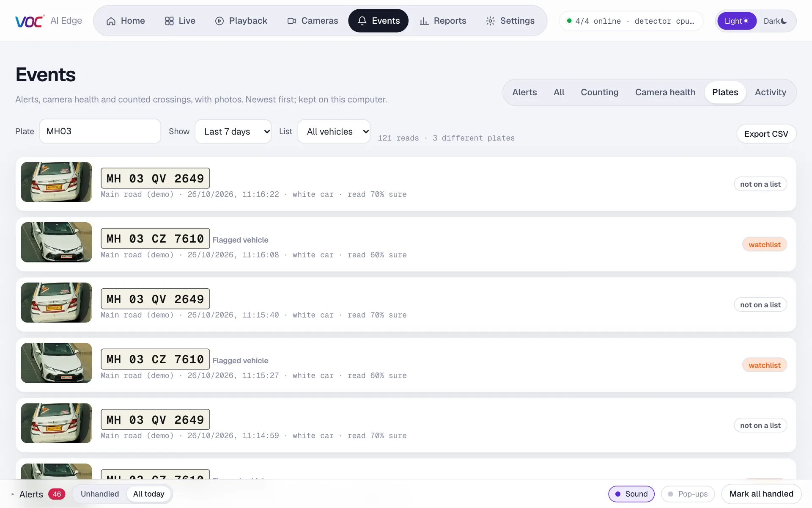Click the 46 alerts count badge
The image size is (812, 508).
[57, 494]
